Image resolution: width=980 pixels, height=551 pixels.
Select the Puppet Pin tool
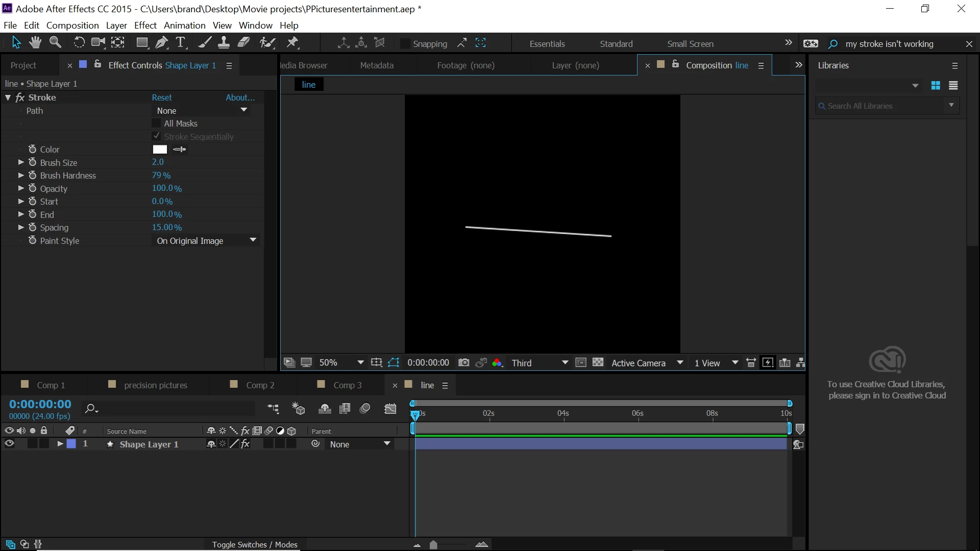coord(292,43)
